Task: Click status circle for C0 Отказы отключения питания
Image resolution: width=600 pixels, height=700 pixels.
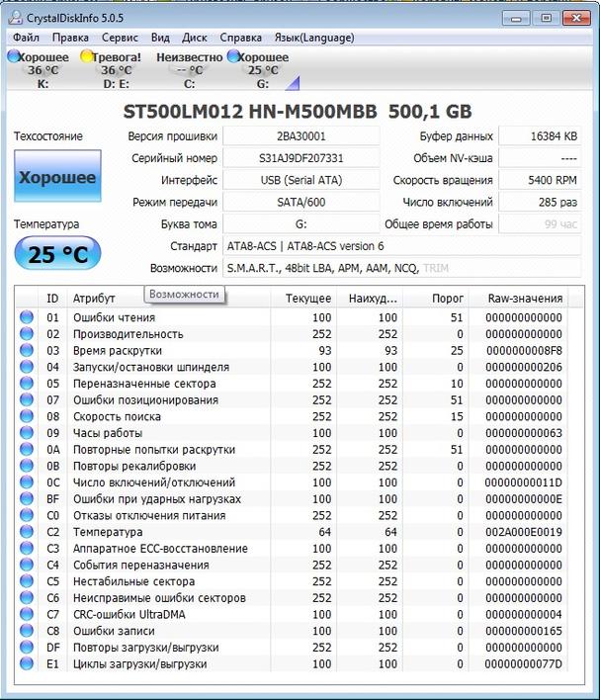Action: [27, 515]
